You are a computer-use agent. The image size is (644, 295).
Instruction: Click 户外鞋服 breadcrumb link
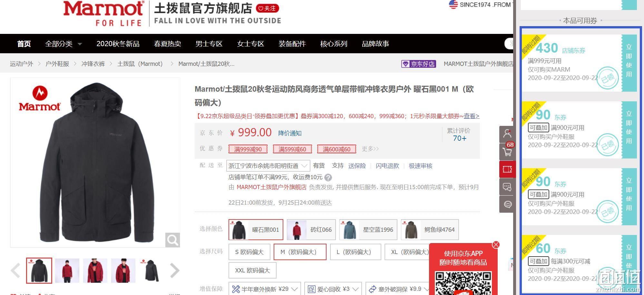[x=57, y=64]
